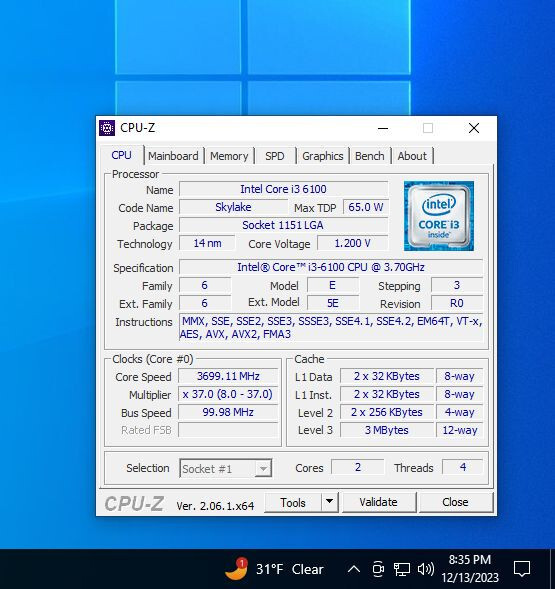Click the Cores value 2
Screen dimensions: 555x589
[358, 467]
